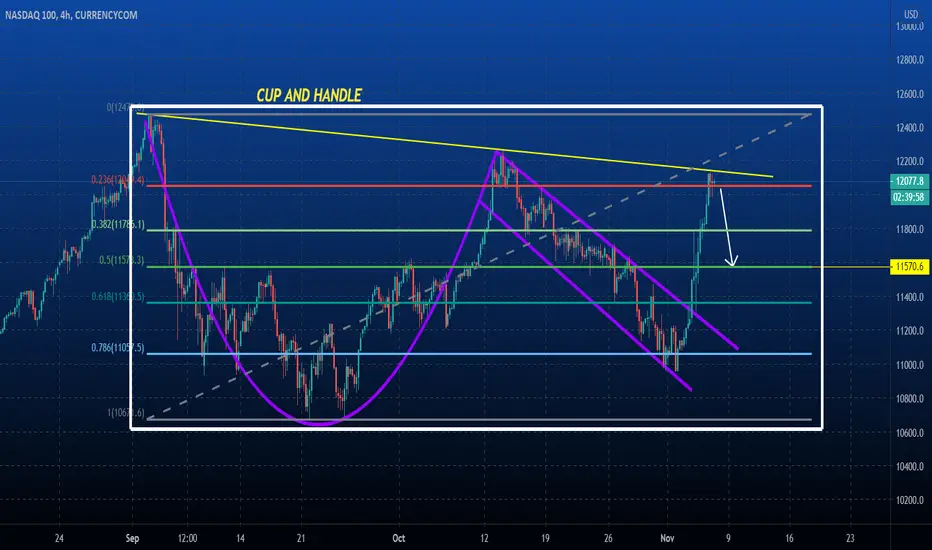Select the yellow 11570.6 price label
Screen dimensions: 932x550
909,267
